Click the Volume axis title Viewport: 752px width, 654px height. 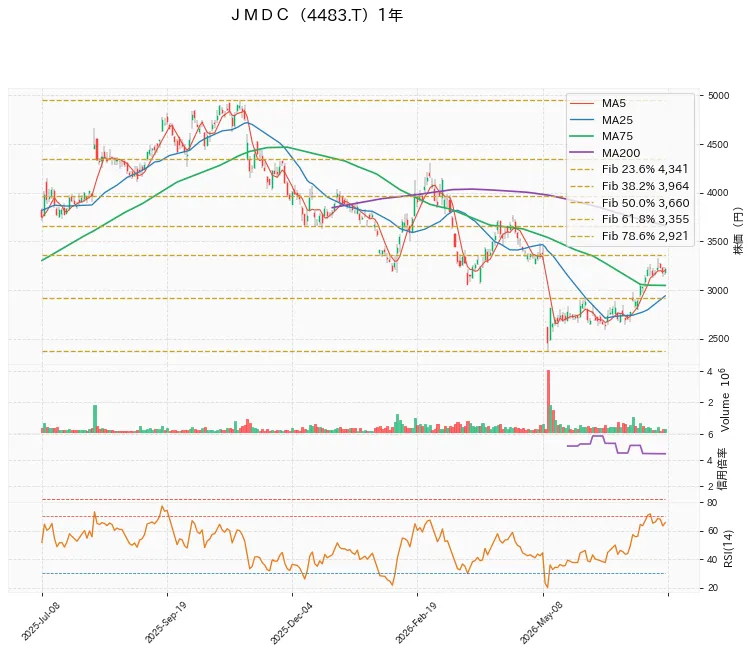(726, 400)
